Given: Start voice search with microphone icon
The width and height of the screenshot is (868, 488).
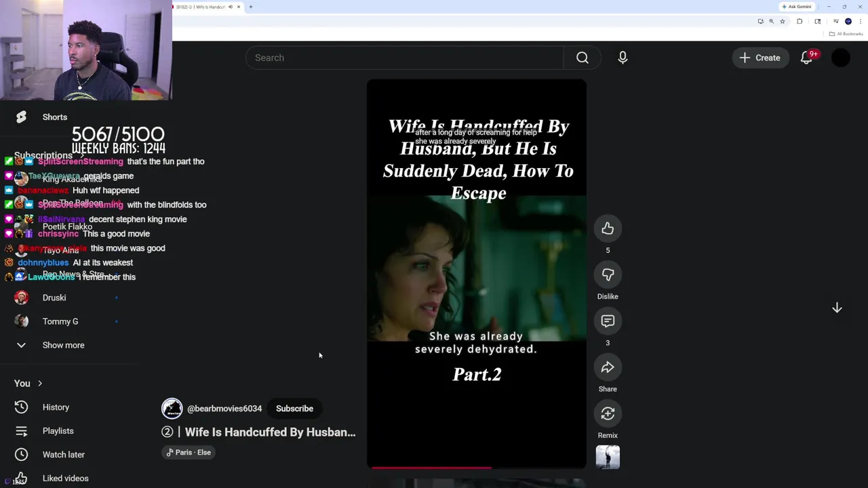Looking at the screenshot, I should [623, 58].
